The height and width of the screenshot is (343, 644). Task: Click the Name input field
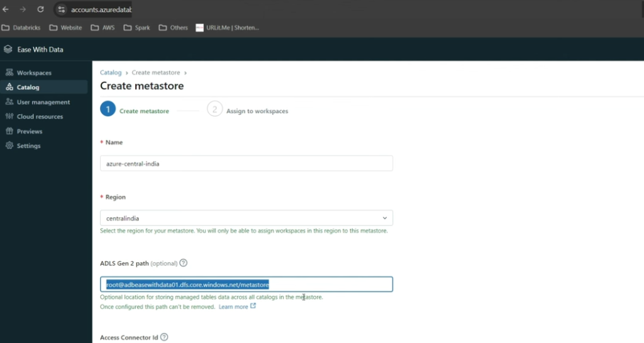247,163
